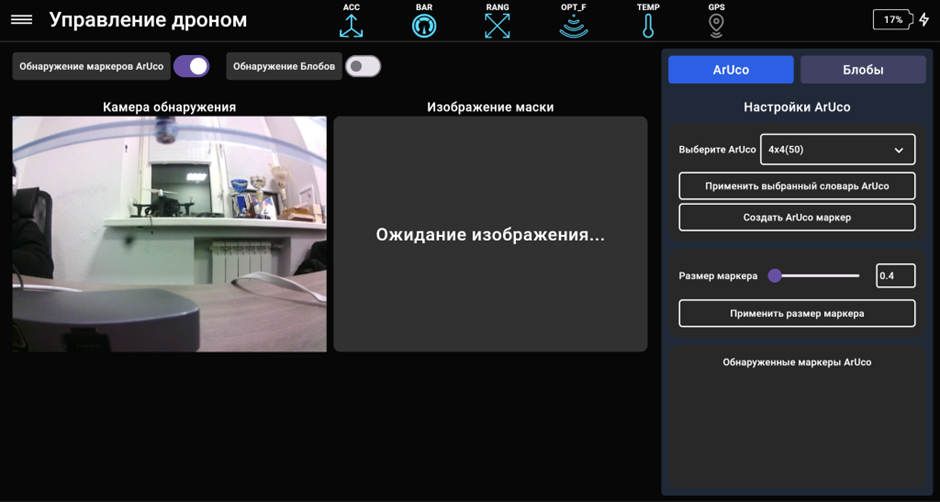Click the ACC accelerometer icon

click(351, 26)
